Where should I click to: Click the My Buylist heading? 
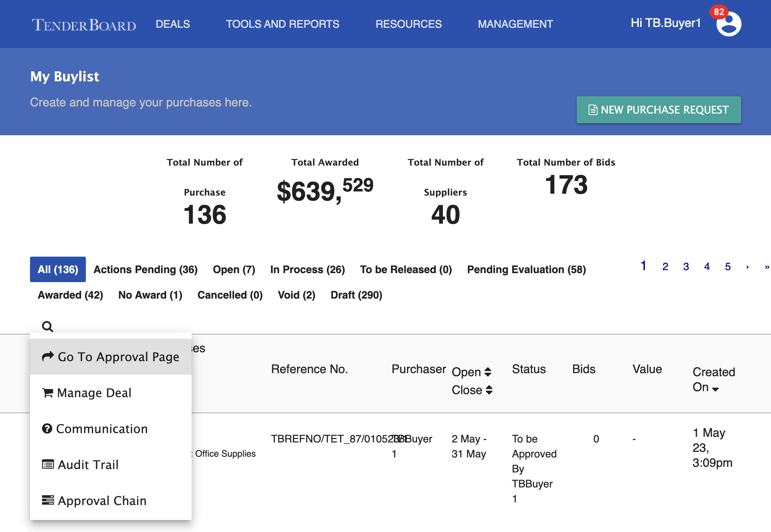[x=64, y=76]
